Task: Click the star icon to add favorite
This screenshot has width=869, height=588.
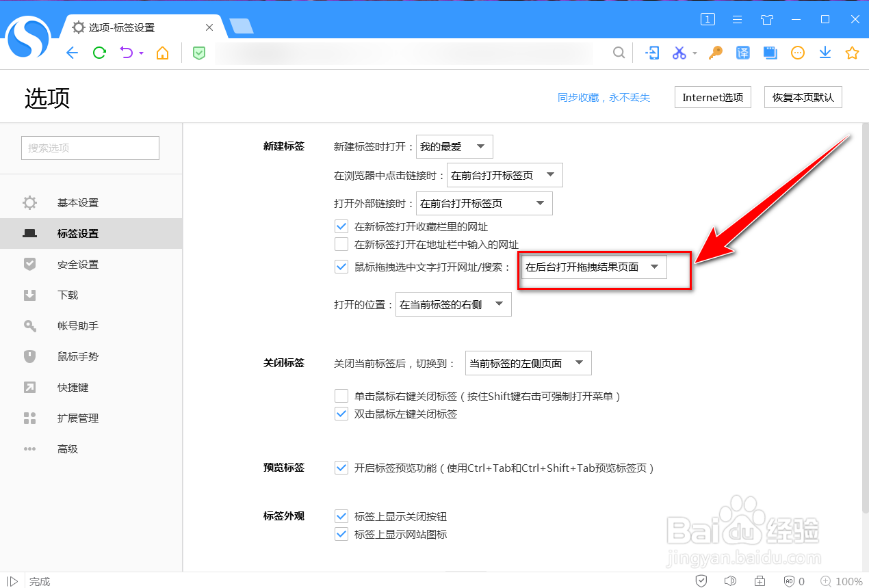Action: [x=852, y=53]
